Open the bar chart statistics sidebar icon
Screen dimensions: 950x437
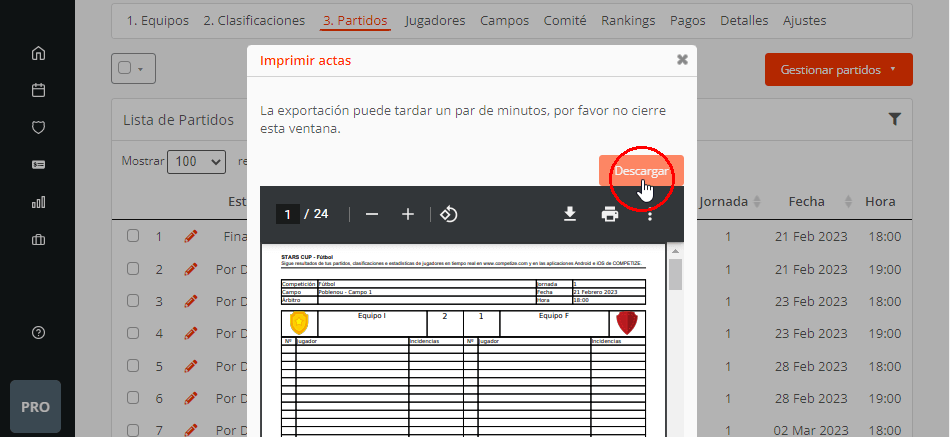(38, 202)
